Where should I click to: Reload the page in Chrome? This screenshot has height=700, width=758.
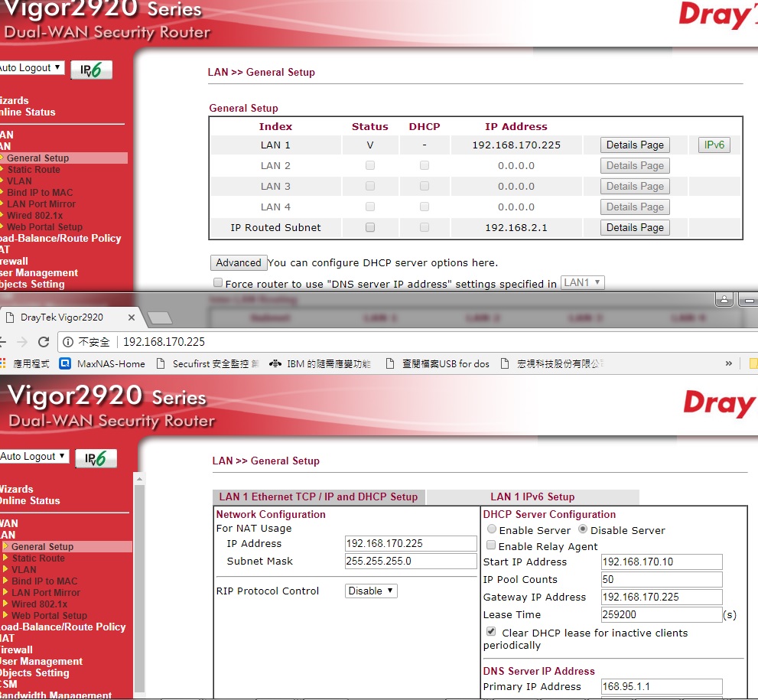44,342
